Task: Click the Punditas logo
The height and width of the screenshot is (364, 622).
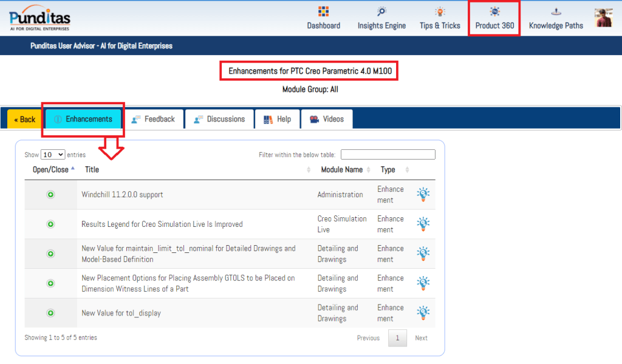Action: (40, 18)
